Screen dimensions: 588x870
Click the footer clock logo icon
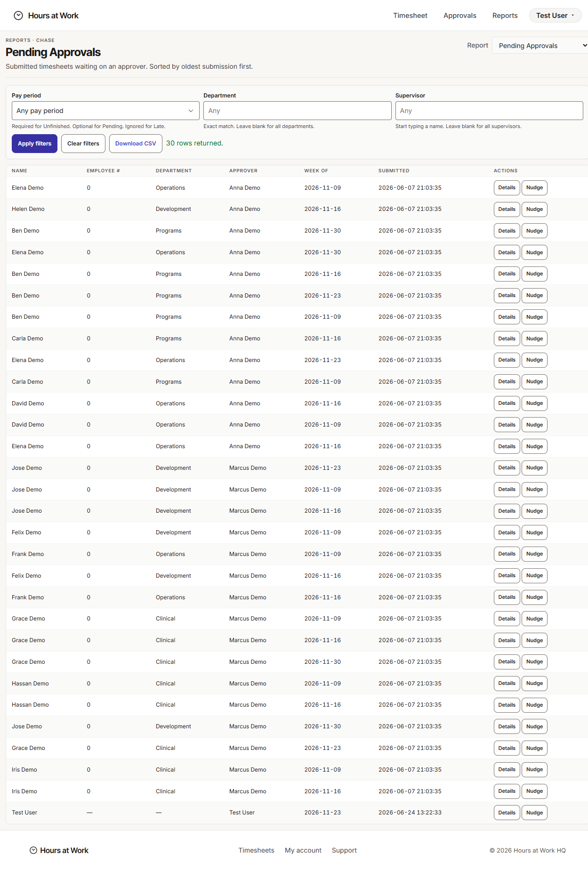[x=33, y=850]
